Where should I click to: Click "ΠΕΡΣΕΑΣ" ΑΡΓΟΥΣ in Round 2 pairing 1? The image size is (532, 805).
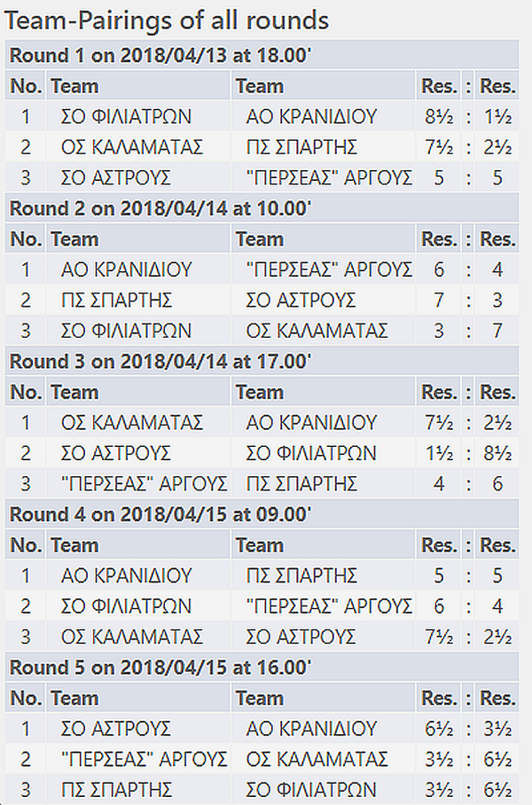pyautogui.click(x=329, y=270)
